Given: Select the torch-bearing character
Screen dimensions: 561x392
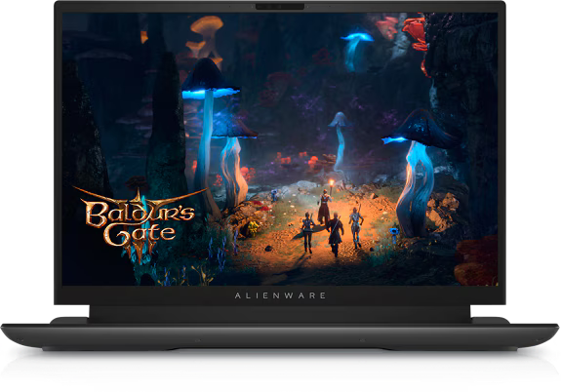Looking at the screenshot, I should tap(325, 207).
